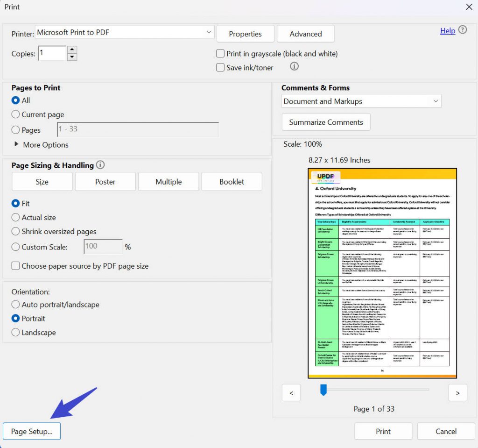The width and height of the screenshot is (478, 448).
Task: Go to previous page using preview left arrow
Action: [x=291, y=392]
